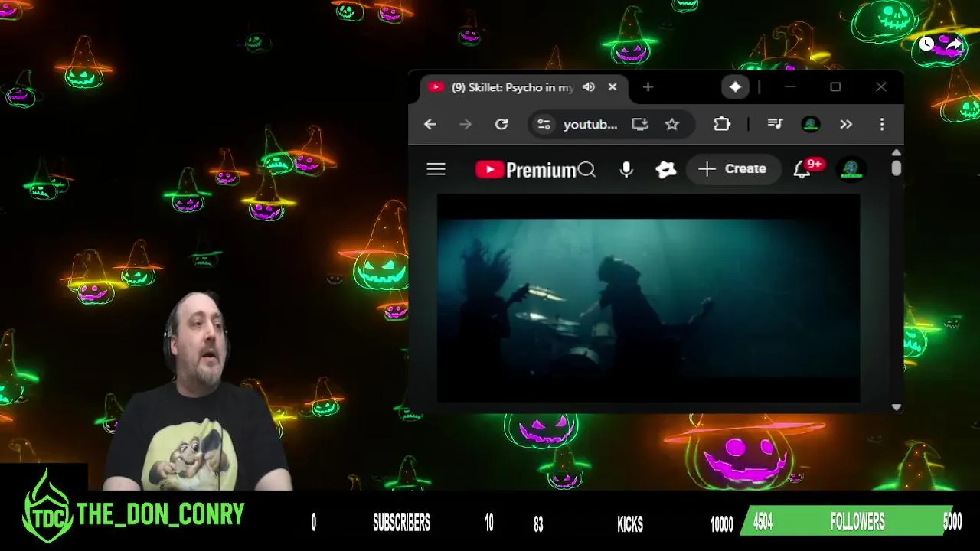Click the Gemini sparkle button in title bar
The image size is (980, 551).
(x=735, y=87)
